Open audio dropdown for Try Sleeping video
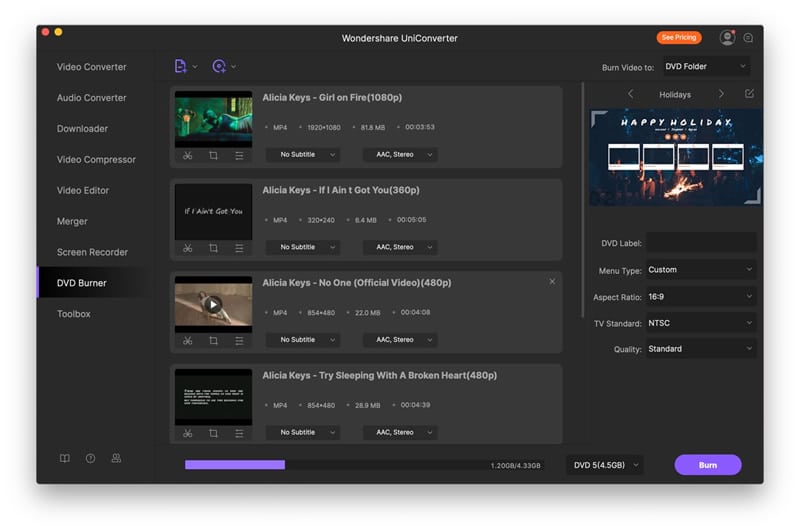Screen dimensions: 800x532 pyautogui.click(x=401, y=433)
